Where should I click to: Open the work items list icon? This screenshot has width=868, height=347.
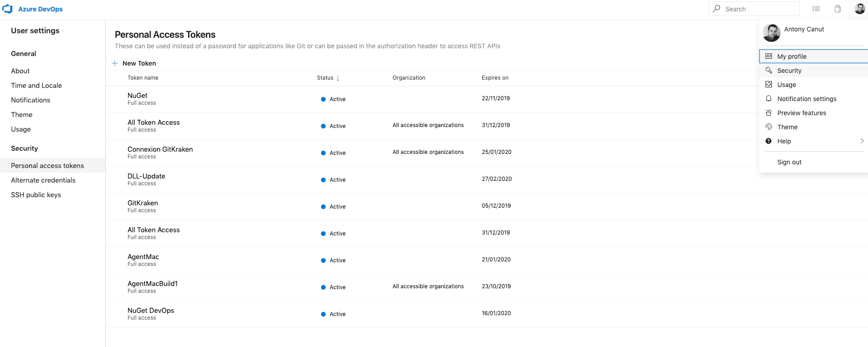point(816,9)
